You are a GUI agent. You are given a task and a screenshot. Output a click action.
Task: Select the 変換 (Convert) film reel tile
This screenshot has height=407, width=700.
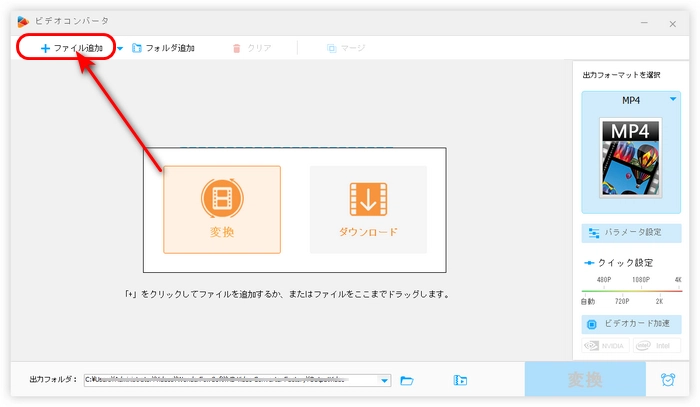(x=222, y=208)
